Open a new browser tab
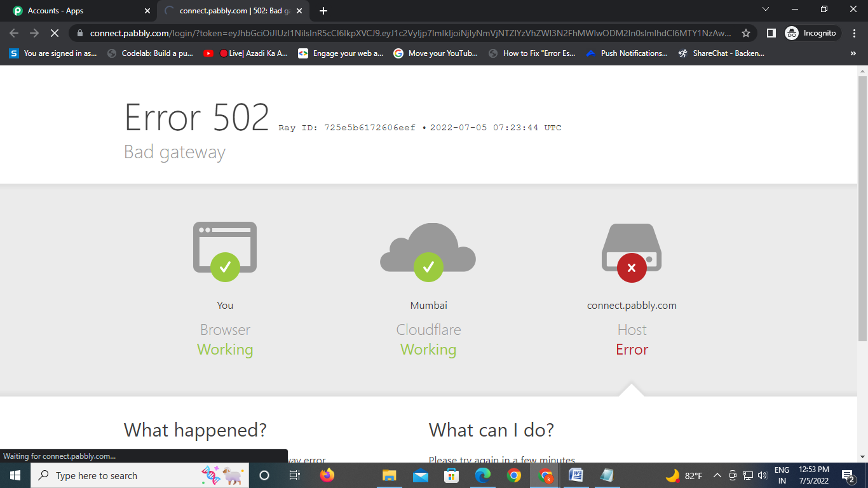The width and height of the screenshot is (868, 488). [323, 11]
